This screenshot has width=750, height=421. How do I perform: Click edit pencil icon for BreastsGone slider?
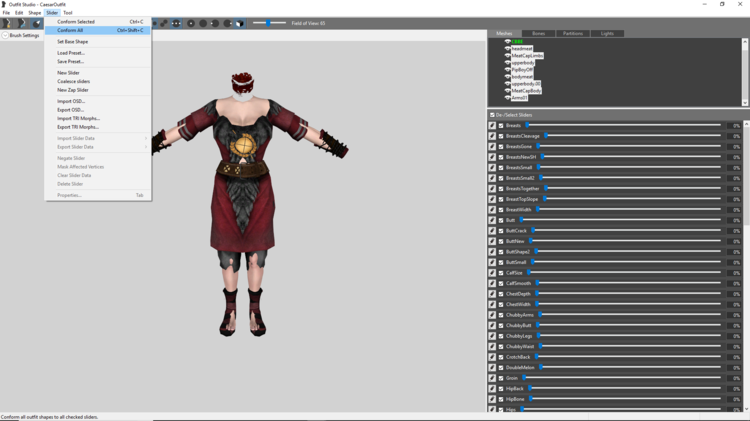click(492, 146)
